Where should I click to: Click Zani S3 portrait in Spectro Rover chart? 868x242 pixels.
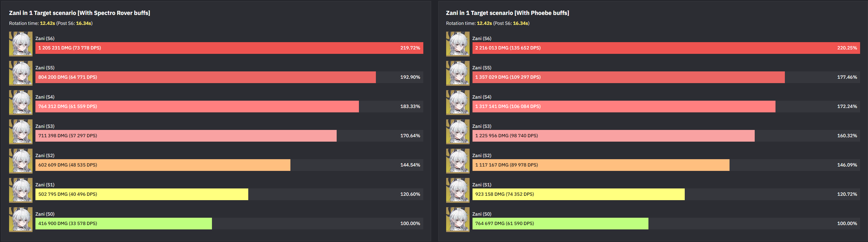[x=20, y=132]
